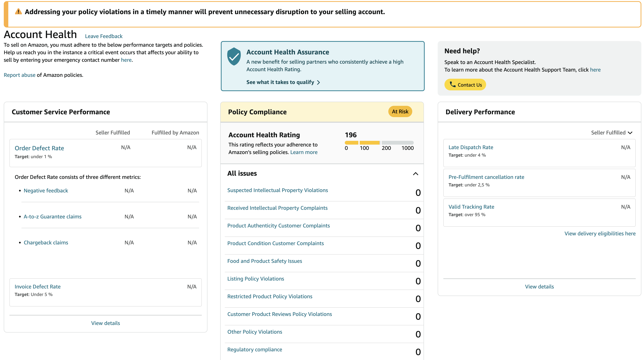Image resolution: width=644 pixels, height=360 pixels.
Task: Open Listing Policy Violations
Action: [255, 279]
